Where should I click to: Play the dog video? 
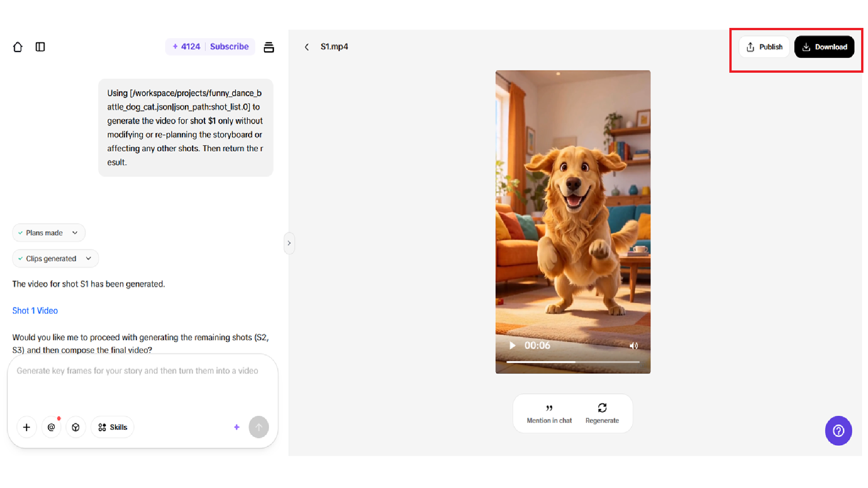click(x=512, y=345)
